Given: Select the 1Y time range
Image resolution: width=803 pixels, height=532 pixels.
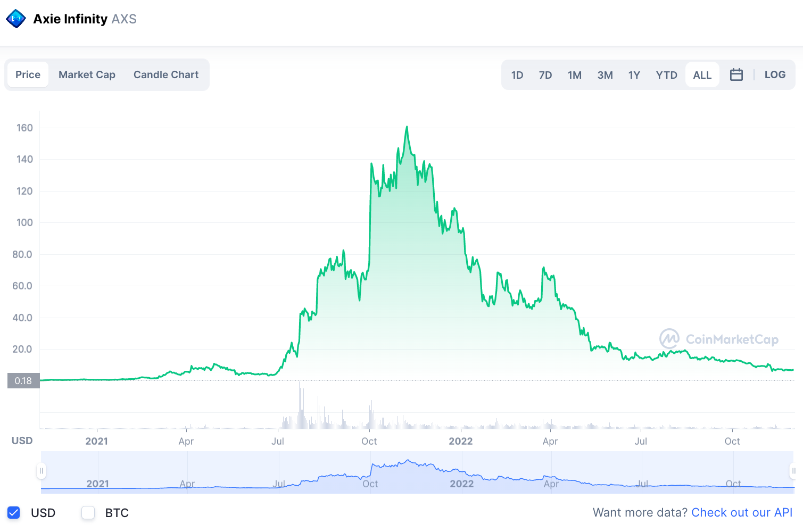Looking at the screenshot, I should point(634,75).
